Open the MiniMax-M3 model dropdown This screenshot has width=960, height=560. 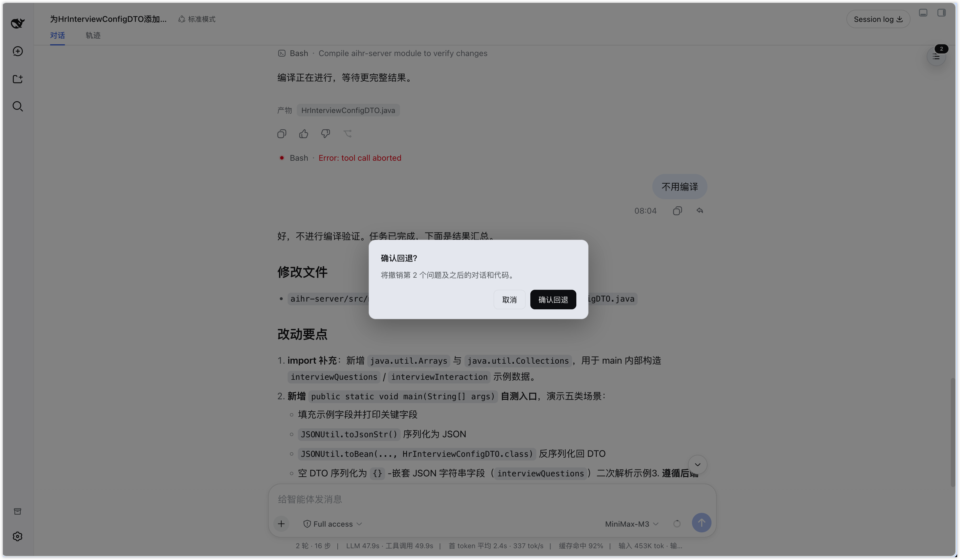click(632, 524)
